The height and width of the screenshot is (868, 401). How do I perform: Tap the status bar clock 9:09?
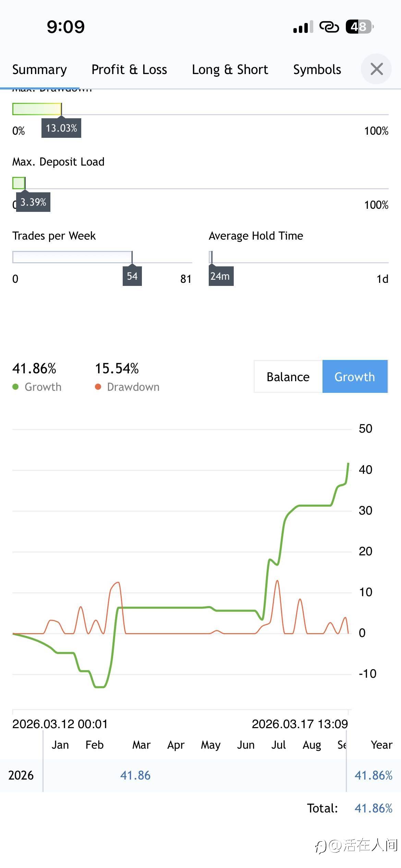(x=66, y=27)
